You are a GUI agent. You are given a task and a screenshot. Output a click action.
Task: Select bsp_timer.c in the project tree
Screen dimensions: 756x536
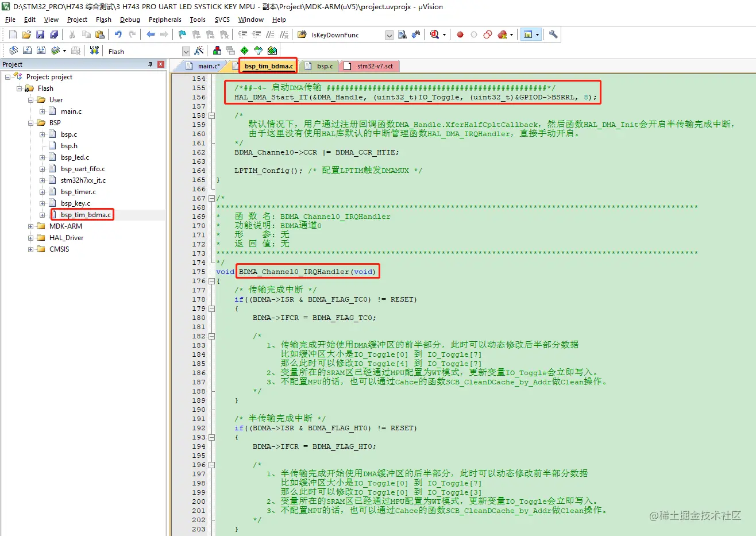click(x=78, y=192)
